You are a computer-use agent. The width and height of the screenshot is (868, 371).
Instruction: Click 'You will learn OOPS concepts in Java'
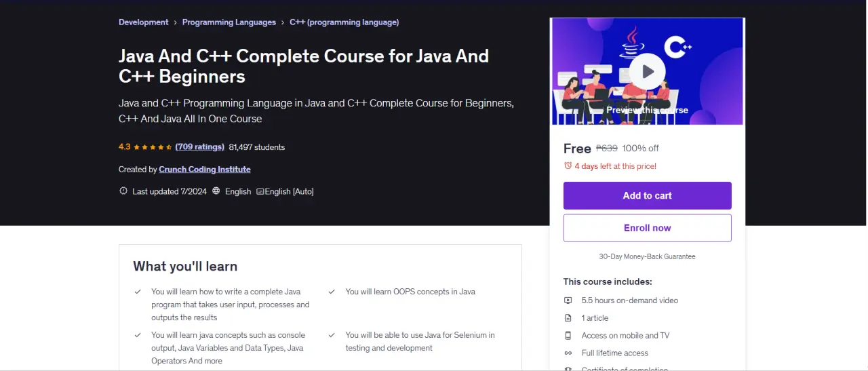click(410, 292)
